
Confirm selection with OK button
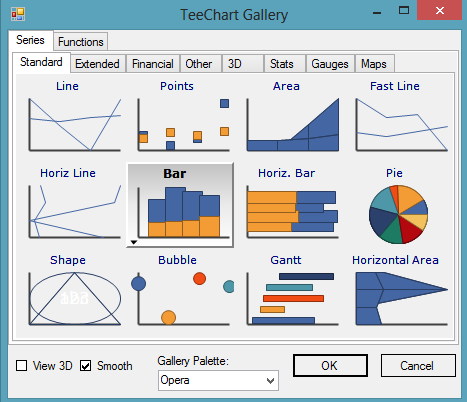coord(330,366)
